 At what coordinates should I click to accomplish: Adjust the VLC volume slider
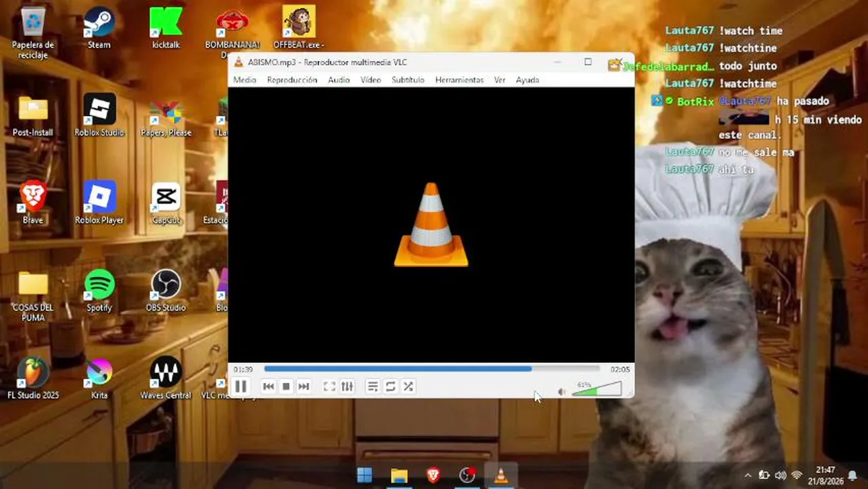tap(597, 389)
